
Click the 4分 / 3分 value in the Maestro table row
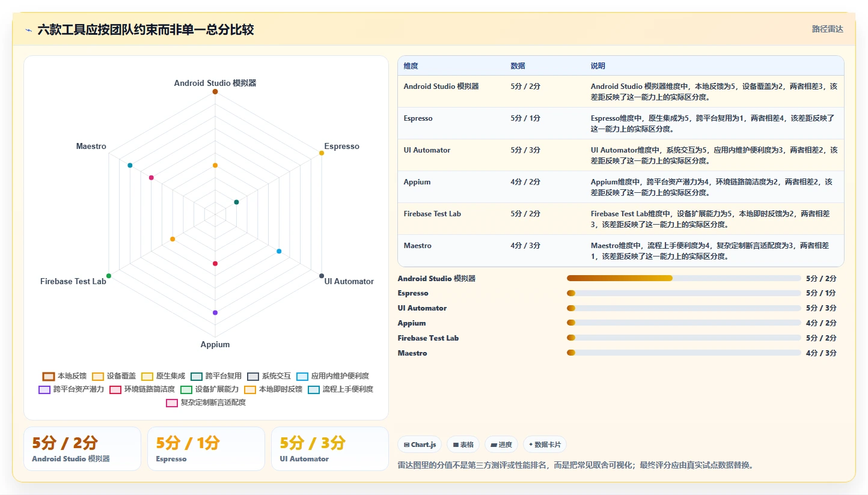[x=525, y=246]
